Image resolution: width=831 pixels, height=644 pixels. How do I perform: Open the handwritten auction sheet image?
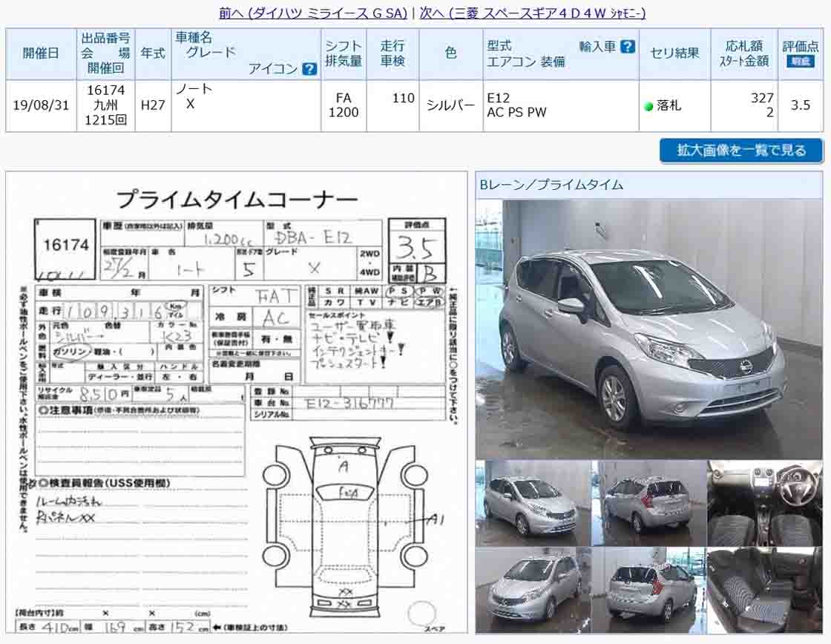tap(237, 402)
